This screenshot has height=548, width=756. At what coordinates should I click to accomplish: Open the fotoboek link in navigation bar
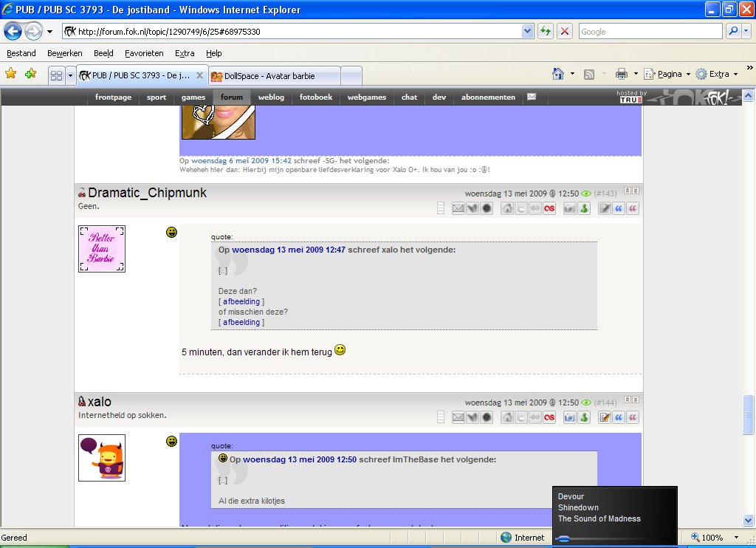[x=315, y=97]
